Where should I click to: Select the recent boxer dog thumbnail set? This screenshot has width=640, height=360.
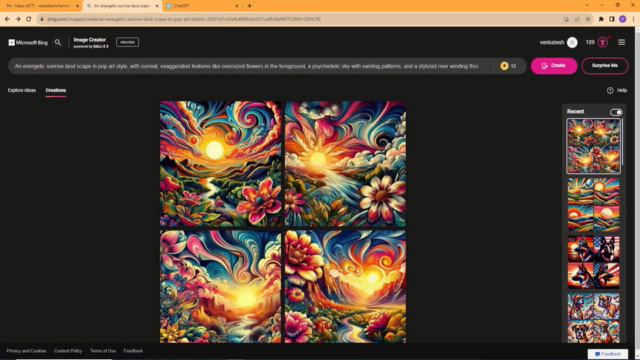[593, 318]
